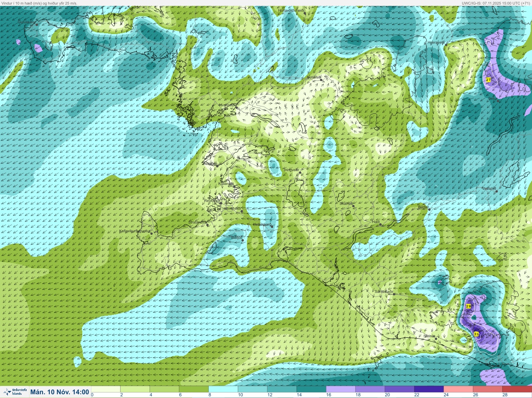Viewport: 532px width, 398px height.
Task: Click the Bláfjöll station label
Action: pyautogui.click(x=236, y=237)
